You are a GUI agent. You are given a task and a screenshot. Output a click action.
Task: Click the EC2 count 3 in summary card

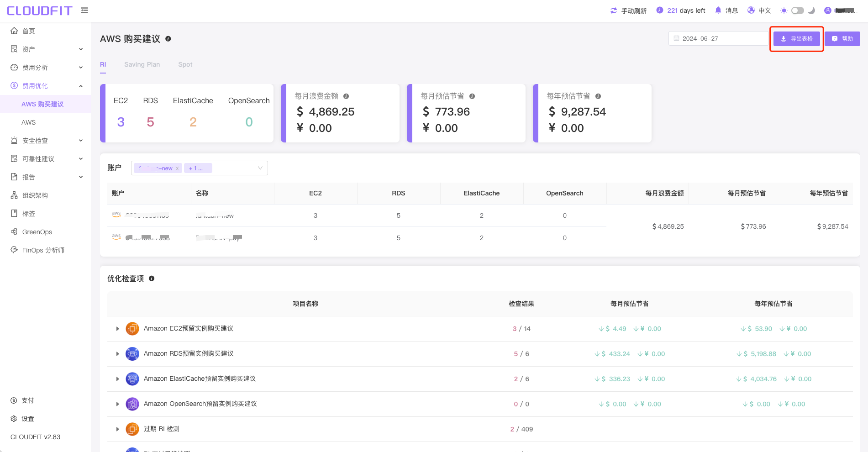(121, 122)
